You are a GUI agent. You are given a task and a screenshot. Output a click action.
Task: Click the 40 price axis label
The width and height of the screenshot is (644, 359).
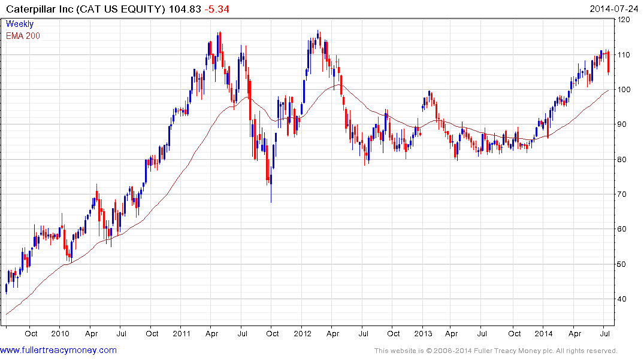(622, 299)
